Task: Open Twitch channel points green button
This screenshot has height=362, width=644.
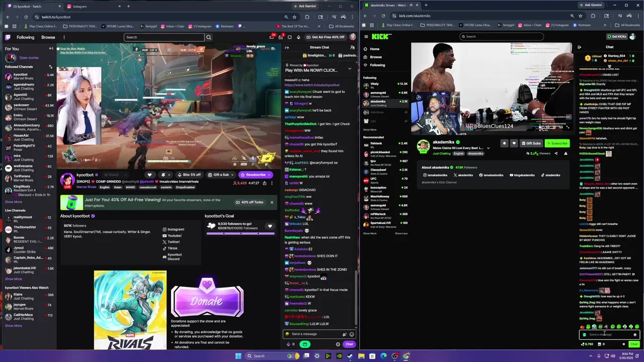Action: pyautogui.click(x=304, y=344)
